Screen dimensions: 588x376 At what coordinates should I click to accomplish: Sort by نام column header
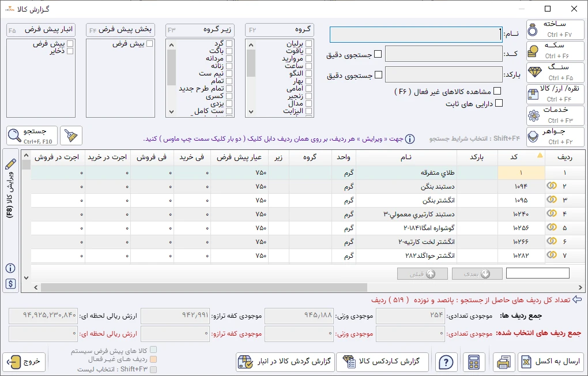[406, 157]
